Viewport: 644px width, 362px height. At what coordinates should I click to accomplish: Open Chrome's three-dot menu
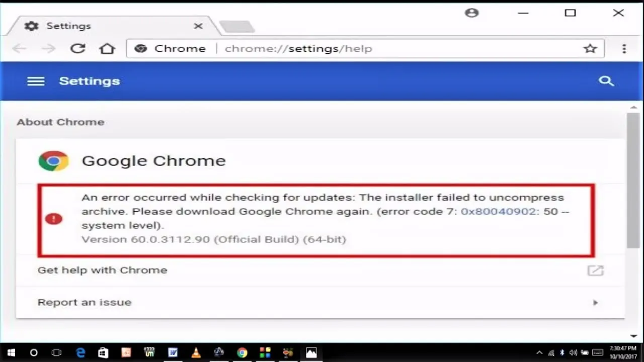pyautogui.click(x=624, y=48)
